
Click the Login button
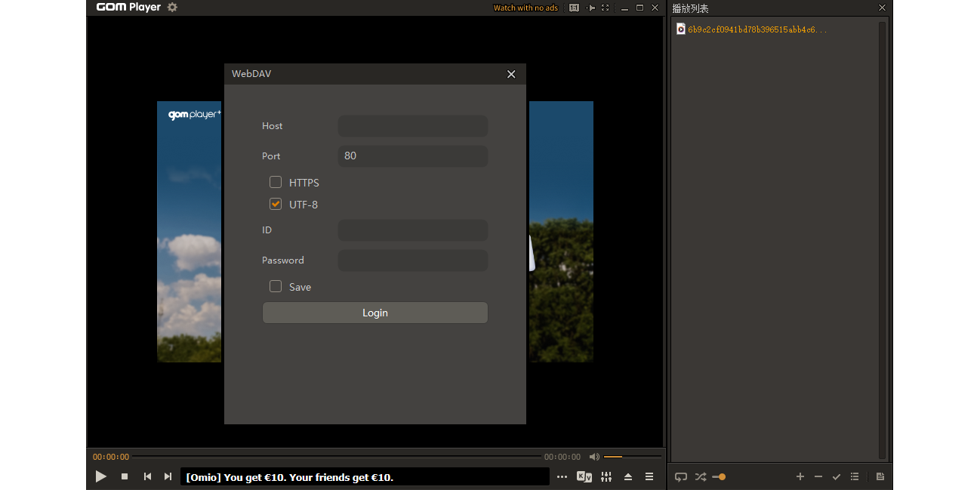[x=375, y=313]
